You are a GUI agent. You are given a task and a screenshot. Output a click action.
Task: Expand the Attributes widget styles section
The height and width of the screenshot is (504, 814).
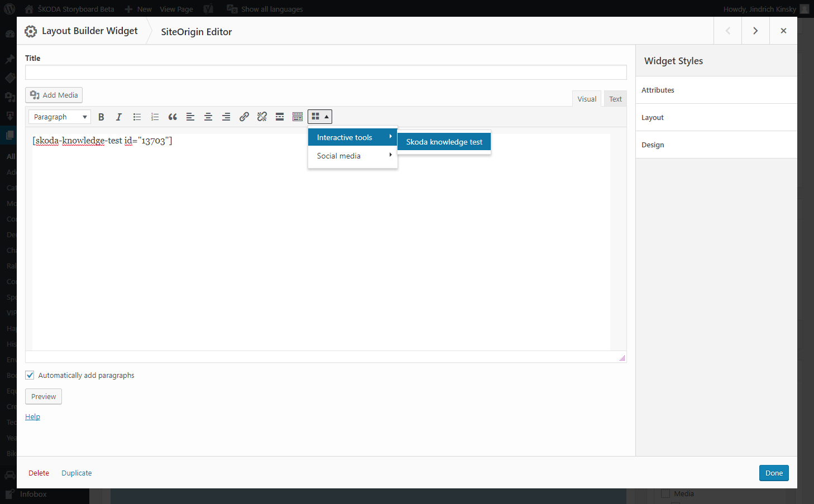tap(716, 90)
